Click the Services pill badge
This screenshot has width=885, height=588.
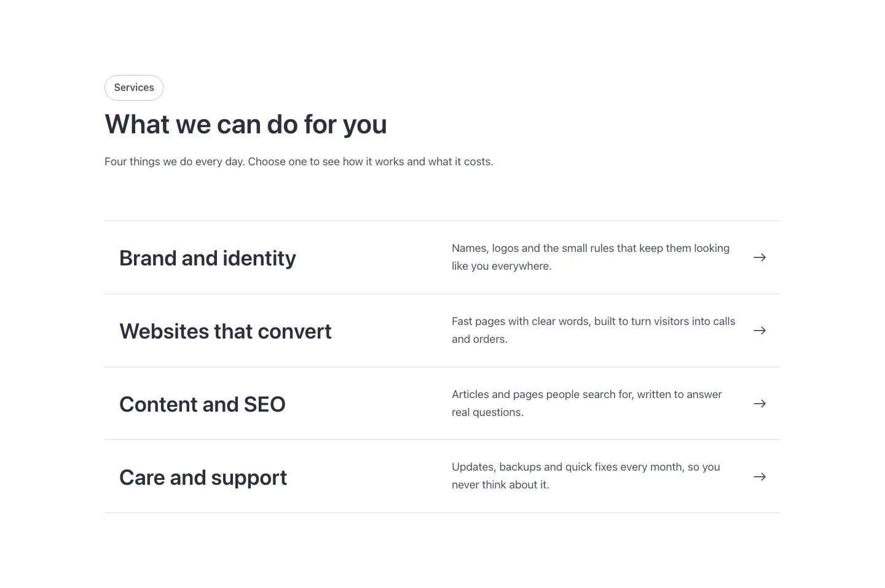tap(134, 88)
